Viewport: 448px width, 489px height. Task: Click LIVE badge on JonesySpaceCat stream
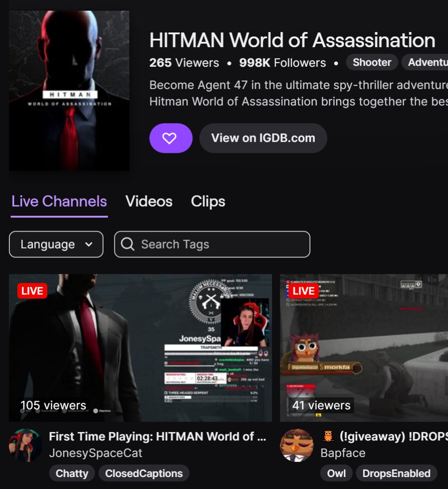tap(33, 291)
